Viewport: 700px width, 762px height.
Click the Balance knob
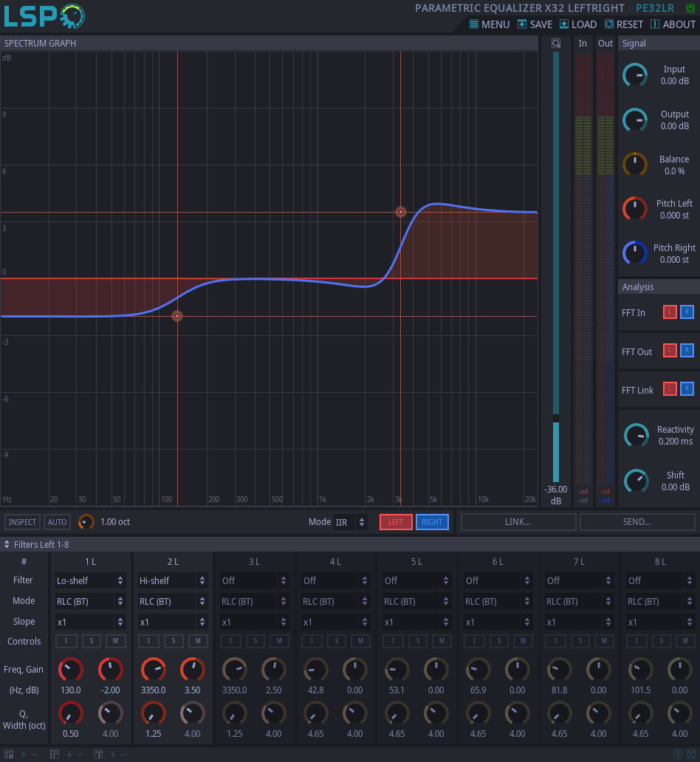pos(635,165)
